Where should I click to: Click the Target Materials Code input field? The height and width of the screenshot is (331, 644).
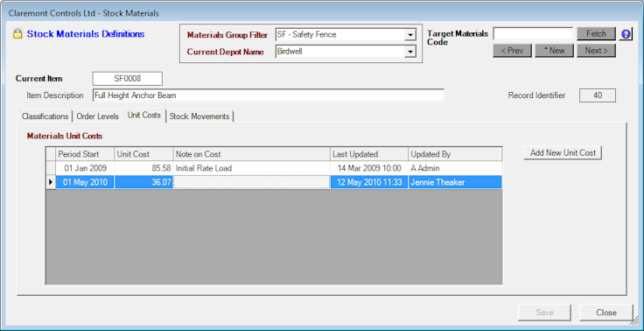pos(533,34)
